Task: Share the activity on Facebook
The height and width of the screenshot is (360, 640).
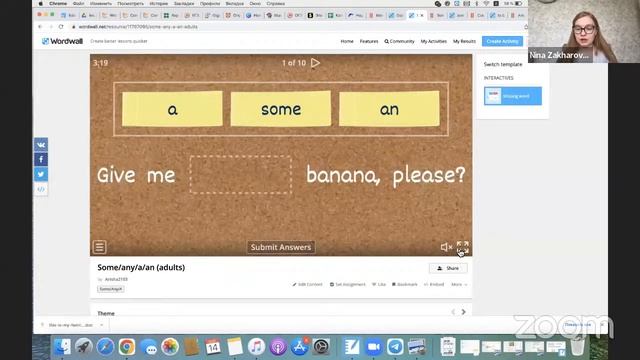Action: coord(41,160)
